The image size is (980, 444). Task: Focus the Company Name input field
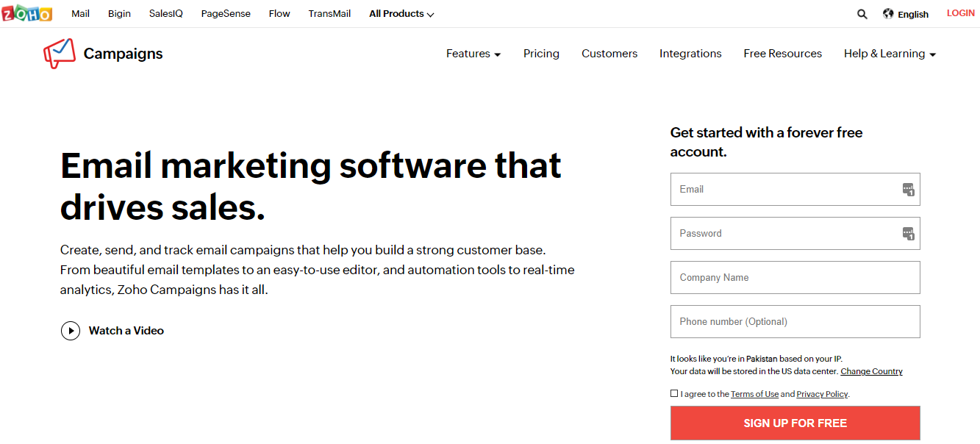click(x=795, y=278)
